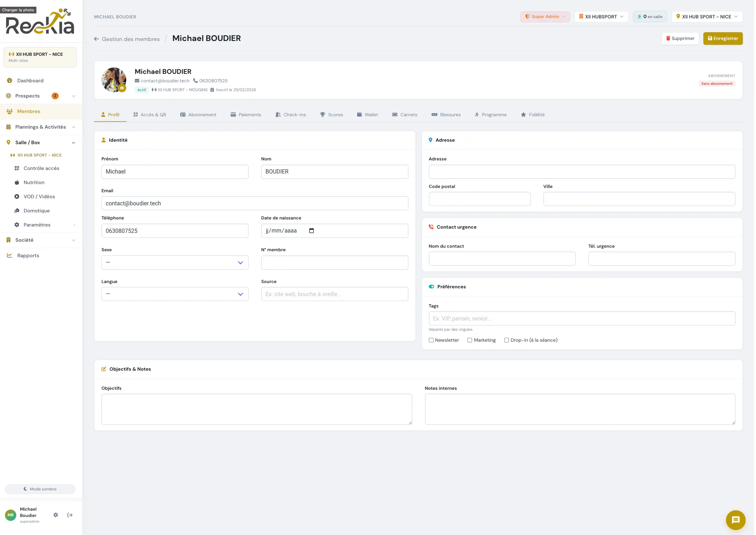Click the camera icon on profile photo
This screenshot has width=756, height=535.
pos(122,88)
